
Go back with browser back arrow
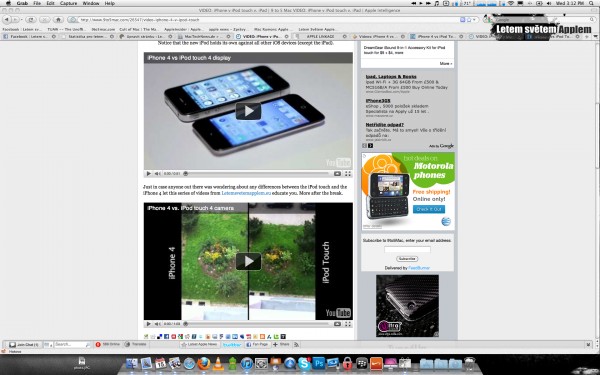tap(7, 20)
